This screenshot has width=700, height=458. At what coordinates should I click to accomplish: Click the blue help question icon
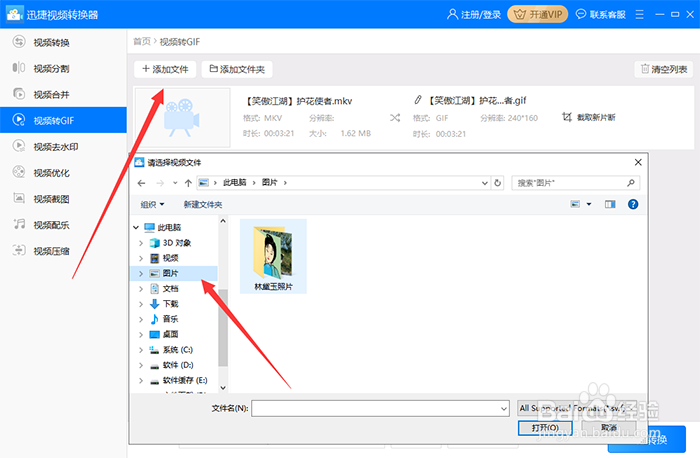(633, 204)
